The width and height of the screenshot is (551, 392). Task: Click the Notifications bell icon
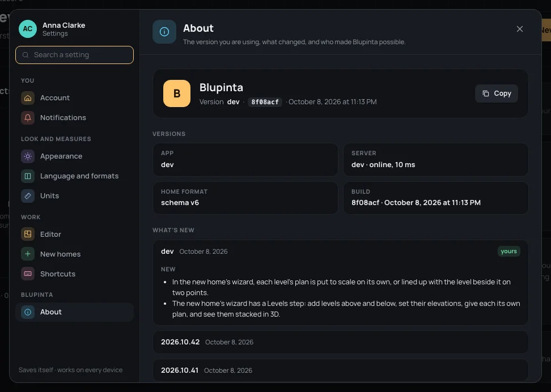[28, 118]
